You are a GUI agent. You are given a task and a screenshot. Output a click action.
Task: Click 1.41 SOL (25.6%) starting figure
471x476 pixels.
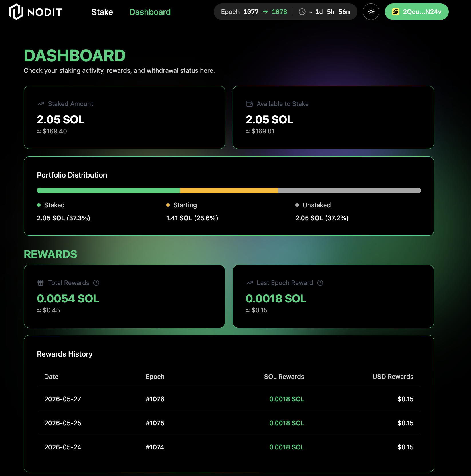(x=192, y=218)
